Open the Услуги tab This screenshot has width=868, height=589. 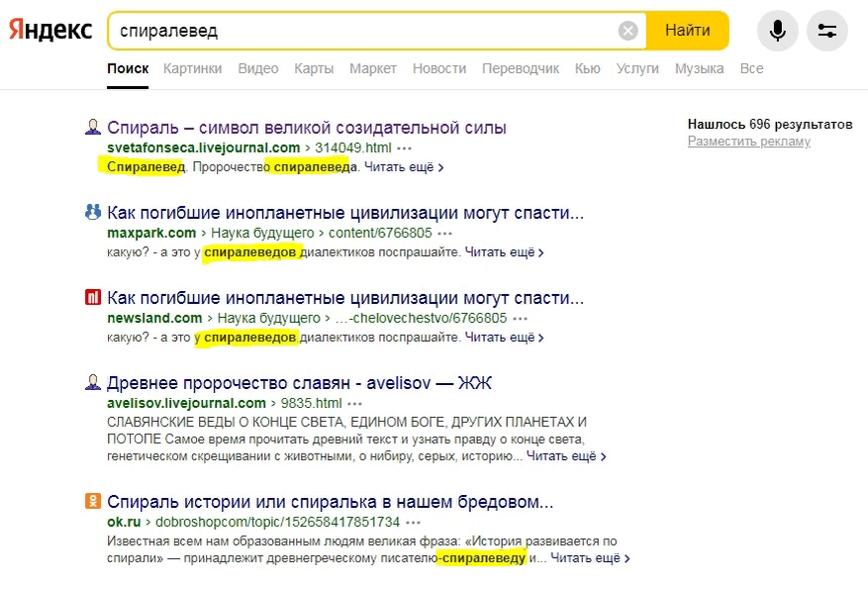tap(637, 68)
